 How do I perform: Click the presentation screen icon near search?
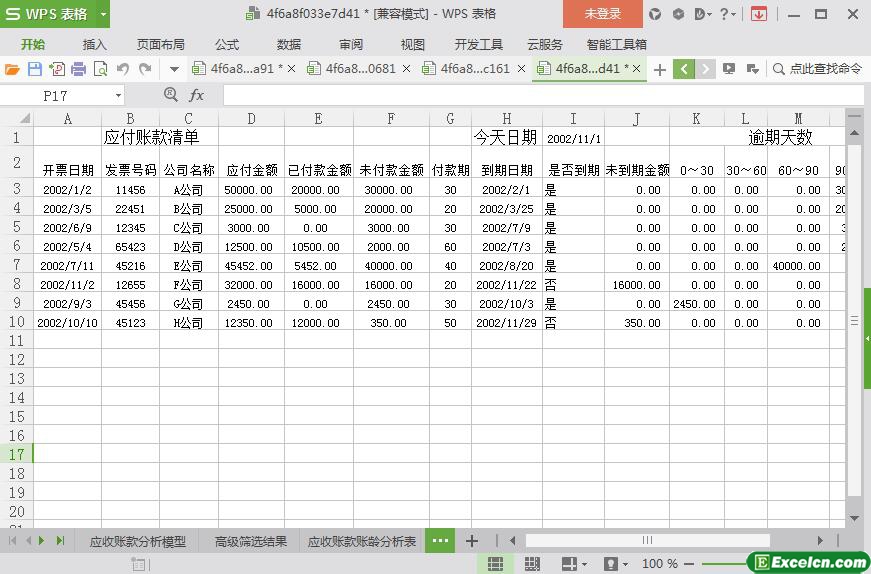click(729, 69)
